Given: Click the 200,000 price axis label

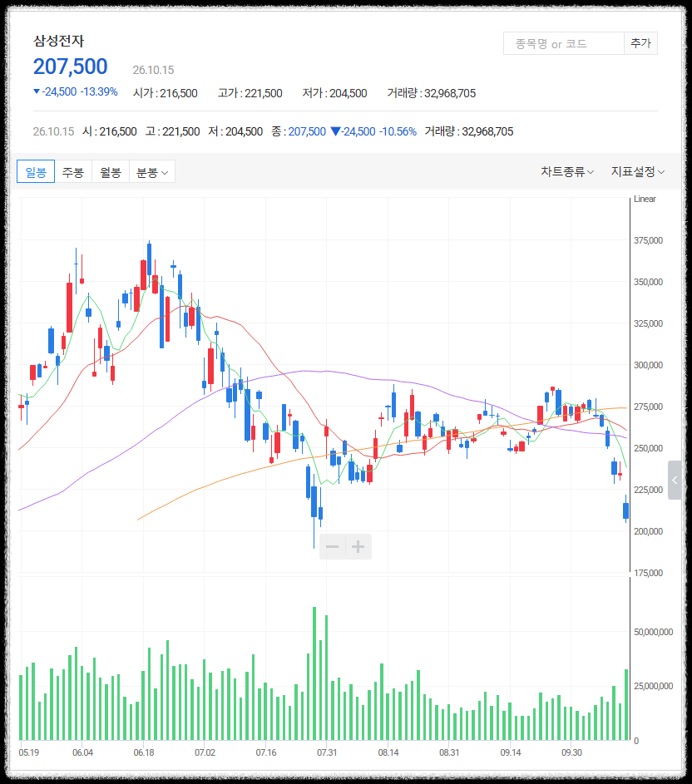Looking at the screenshot, I should (x=648, y=531).
